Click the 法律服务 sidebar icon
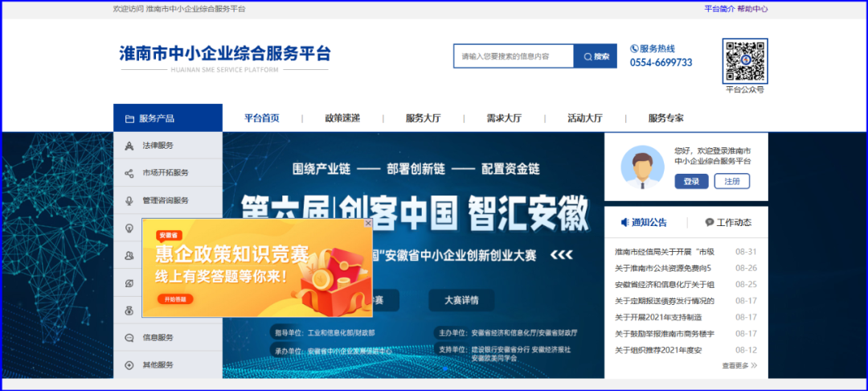This screenshot has height=391, width=868. [129, 146]
